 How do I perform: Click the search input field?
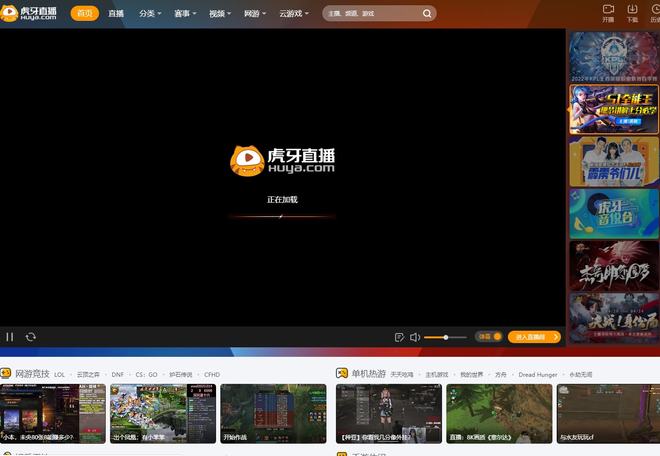pyautogui.click(x=374, y=13)
